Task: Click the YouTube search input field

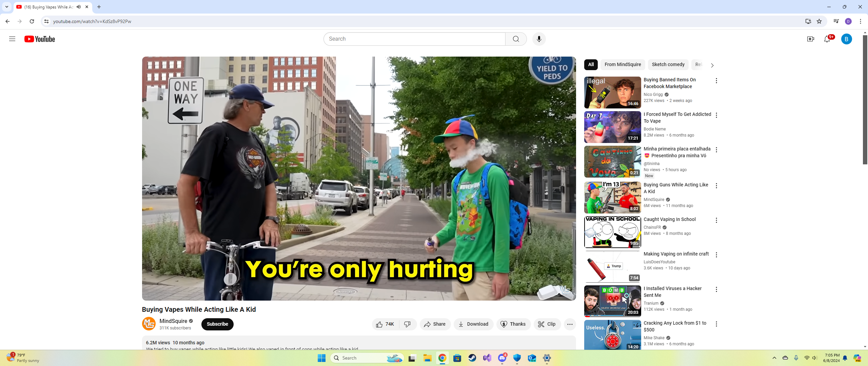Action: (414, 39)
